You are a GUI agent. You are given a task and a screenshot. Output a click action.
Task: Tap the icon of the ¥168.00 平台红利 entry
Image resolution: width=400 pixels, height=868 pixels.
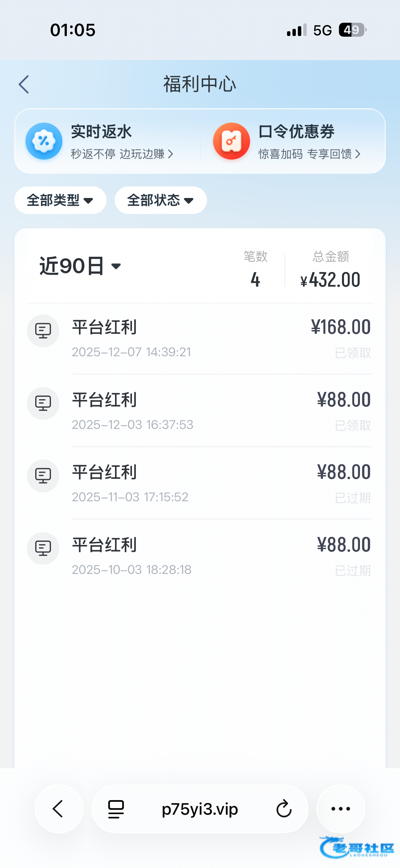[x=43, y=331]
